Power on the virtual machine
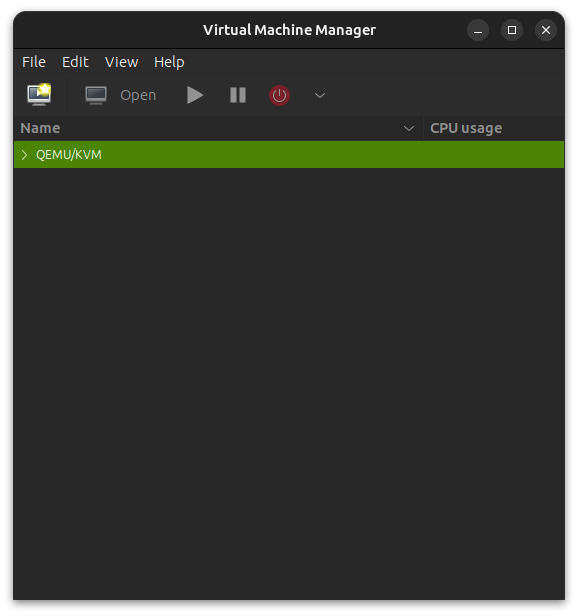The width and height of the screenshot is (578, 616). click(x=195, y=95)
